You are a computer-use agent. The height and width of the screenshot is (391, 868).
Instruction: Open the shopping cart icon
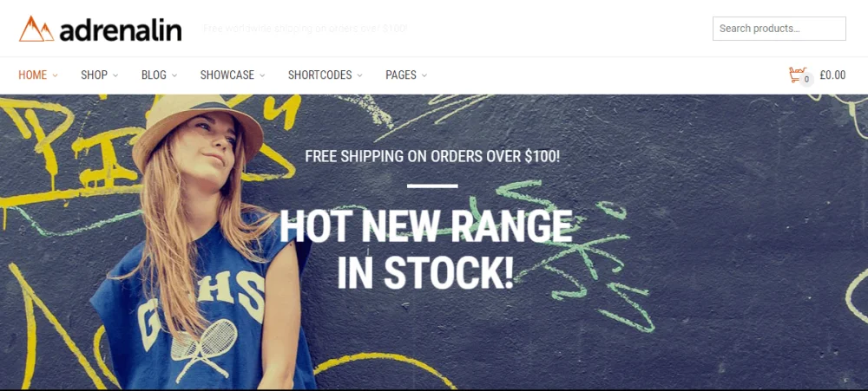[797, 74]
